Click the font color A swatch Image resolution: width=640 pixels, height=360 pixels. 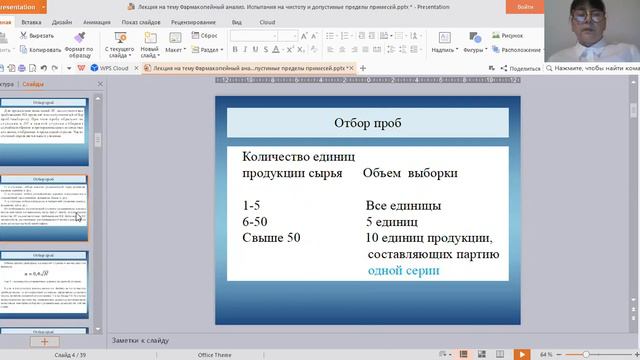coord(276,49)
